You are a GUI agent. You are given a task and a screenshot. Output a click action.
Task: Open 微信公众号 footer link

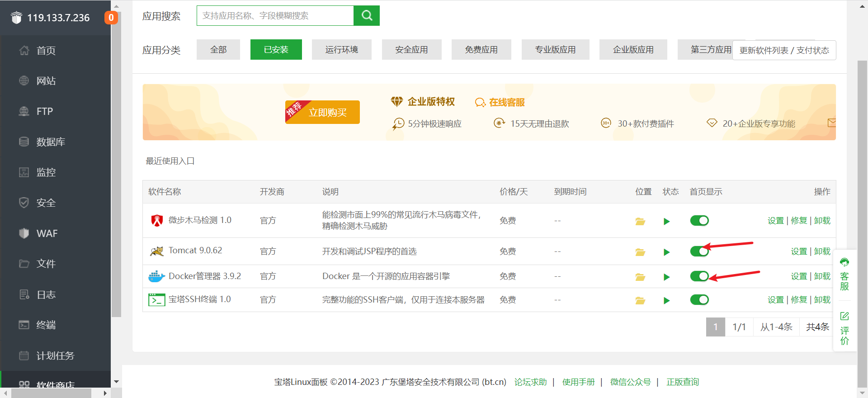click(631, 382)
